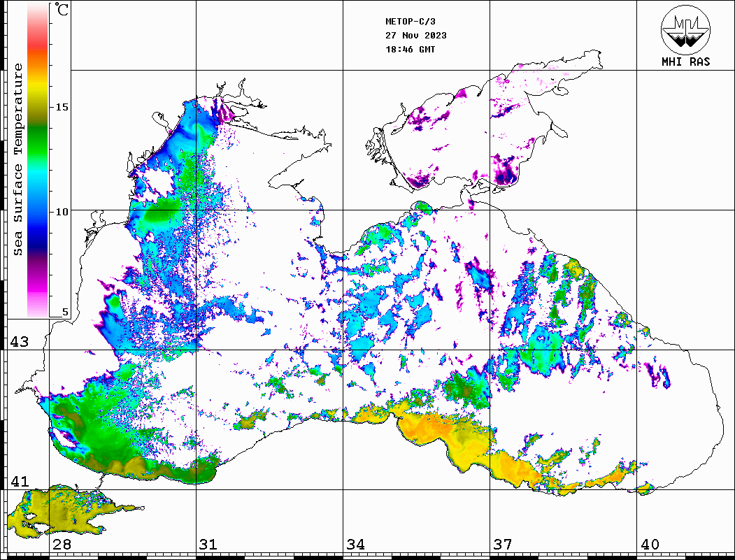Click the '18:46 GMT' time text
This screenshot has width=735, height=560.
pyautogui.click(x=410, y=49)
